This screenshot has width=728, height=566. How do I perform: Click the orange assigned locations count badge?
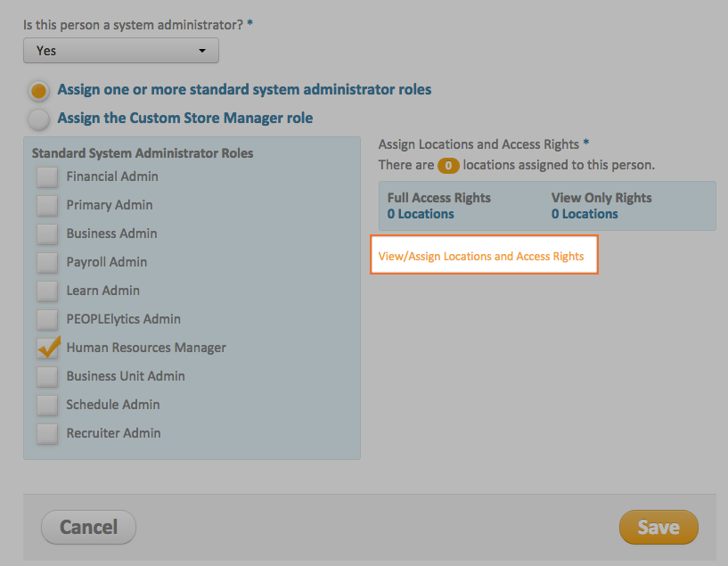click(448, 165)
